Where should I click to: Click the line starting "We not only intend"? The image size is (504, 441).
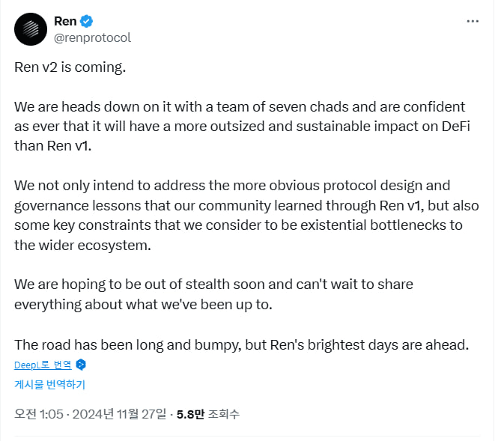click(x=232, y=186)
